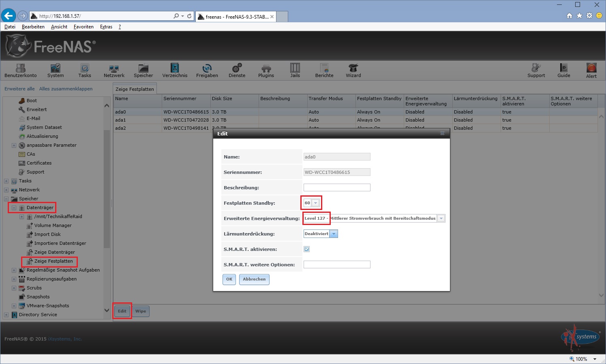Click Alles zusammenklappen link
Screen dimensions: 606x364
[66, 89]
